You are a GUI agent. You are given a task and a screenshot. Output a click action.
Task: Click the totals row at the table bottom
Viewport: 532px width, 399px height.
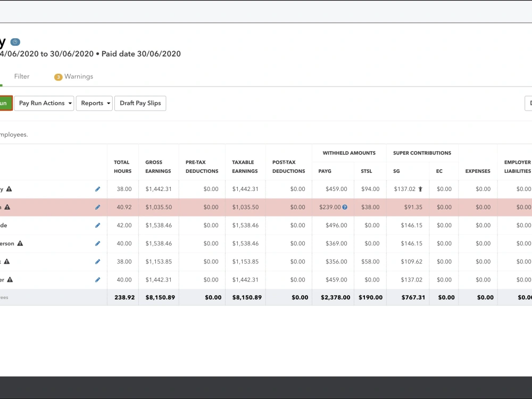(239, 297)
